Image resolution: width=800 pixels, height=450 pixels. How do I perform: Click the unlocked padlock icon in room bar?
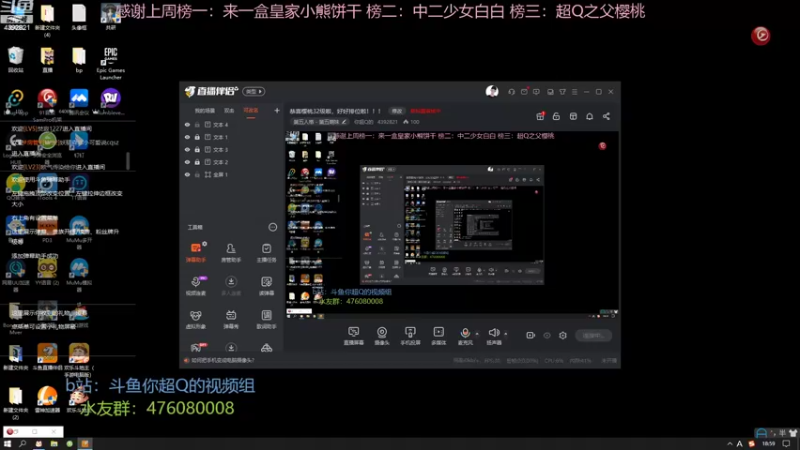pos(556,116)
